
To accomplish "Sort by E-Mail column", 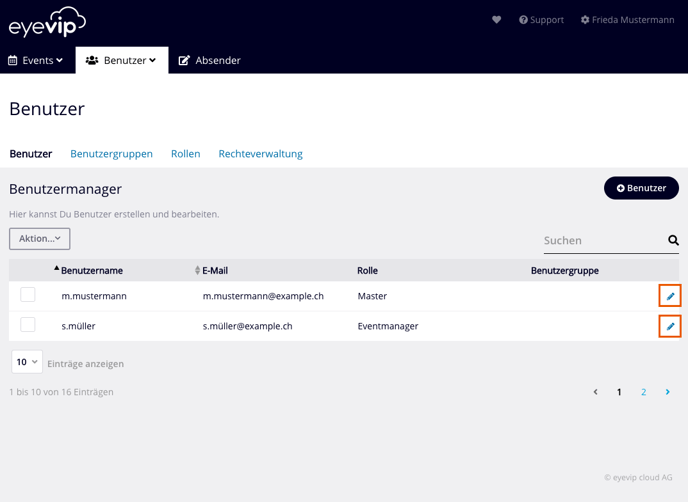I will click(198, 270).
